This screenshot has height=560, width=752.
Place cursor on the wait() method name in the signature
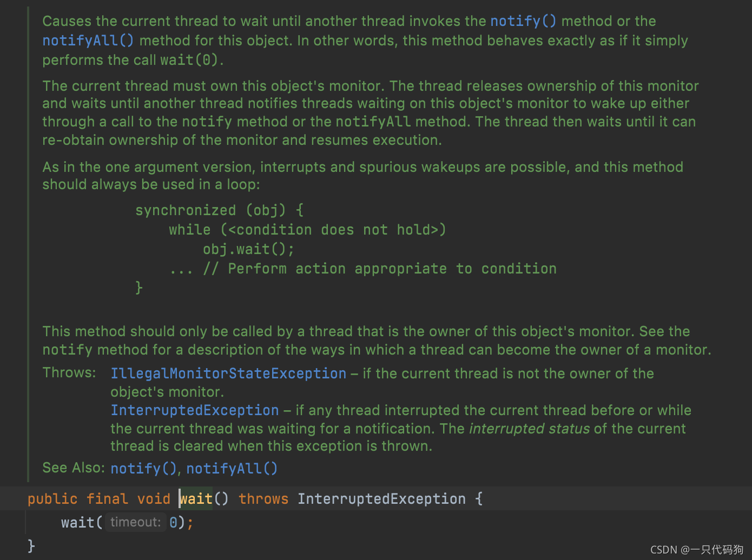click(x=196, y=498)
